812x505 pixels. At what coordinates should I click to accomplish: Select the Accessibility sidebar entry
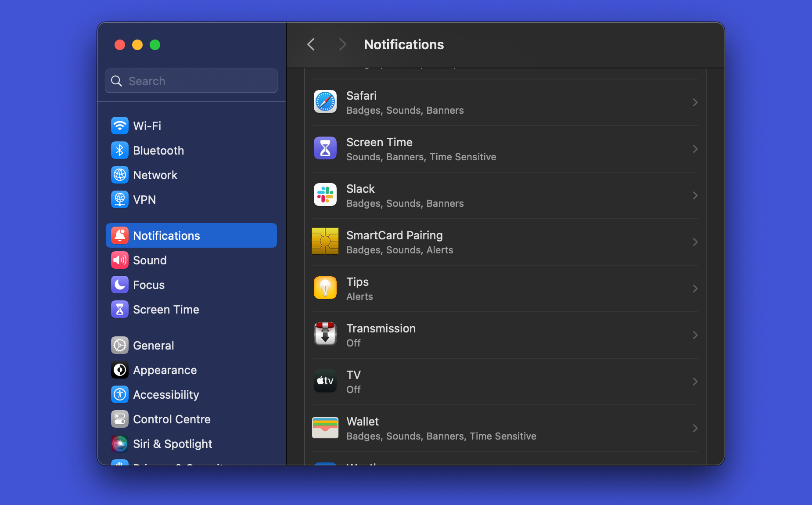pos(166,394)
